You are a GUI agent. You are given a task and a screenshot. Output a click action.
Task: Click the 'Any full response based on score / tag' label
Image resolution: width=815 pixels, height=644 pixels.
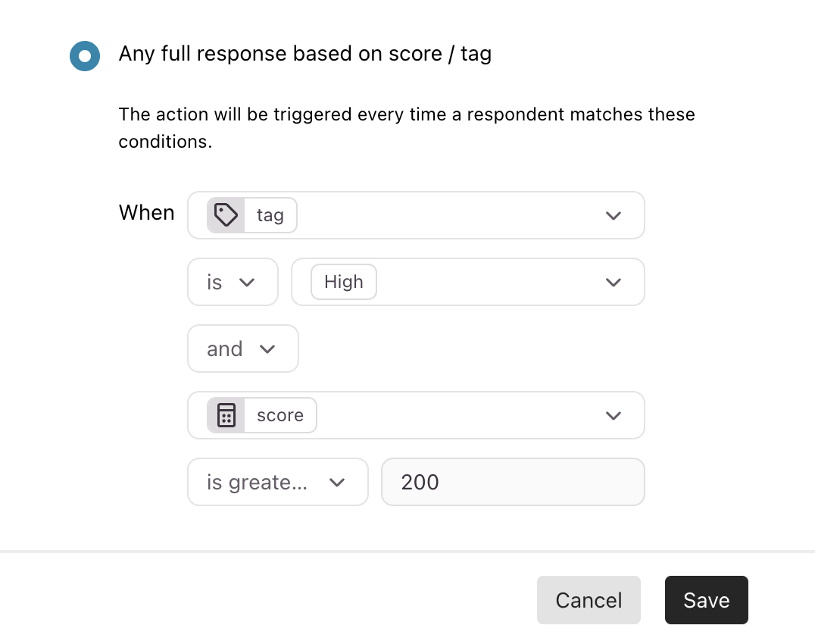point(305,54)
